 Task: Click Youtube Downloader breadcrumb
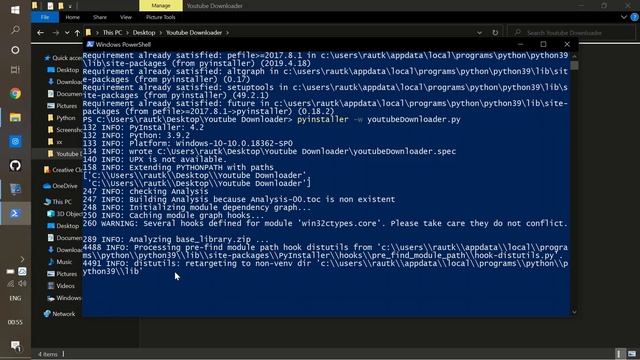194,33
